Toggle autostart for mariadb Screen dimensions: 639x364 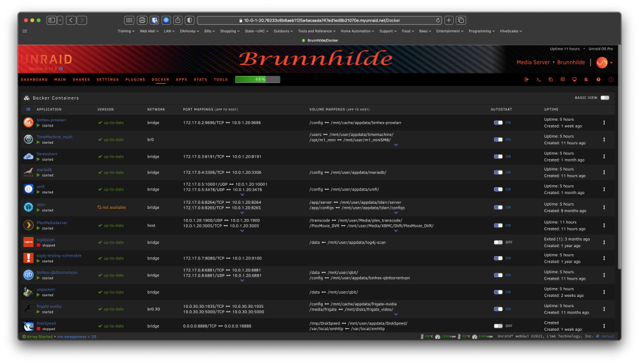click(x=498, y=172)
